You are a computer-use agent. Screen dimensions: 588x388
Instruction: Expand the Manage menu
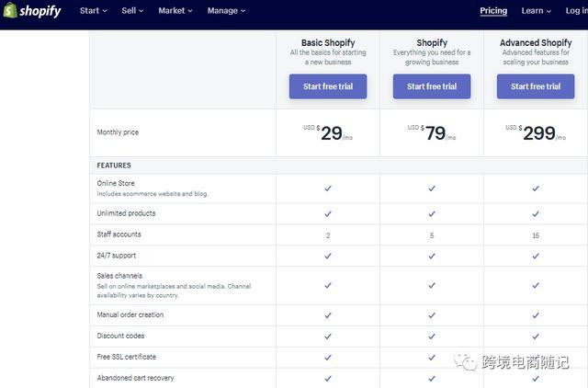pyautogui.click(x=226, y=10)
